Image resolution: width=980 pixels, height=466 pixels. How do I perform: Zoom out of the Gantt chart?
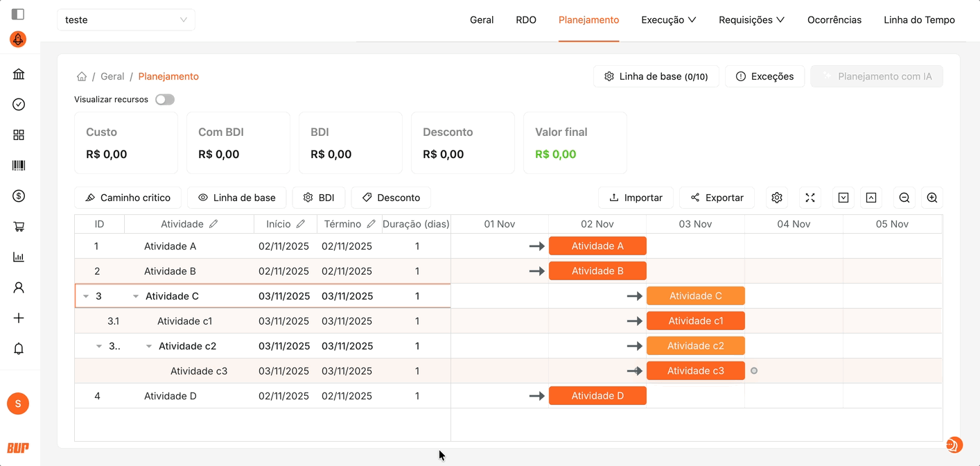[904, 198]
